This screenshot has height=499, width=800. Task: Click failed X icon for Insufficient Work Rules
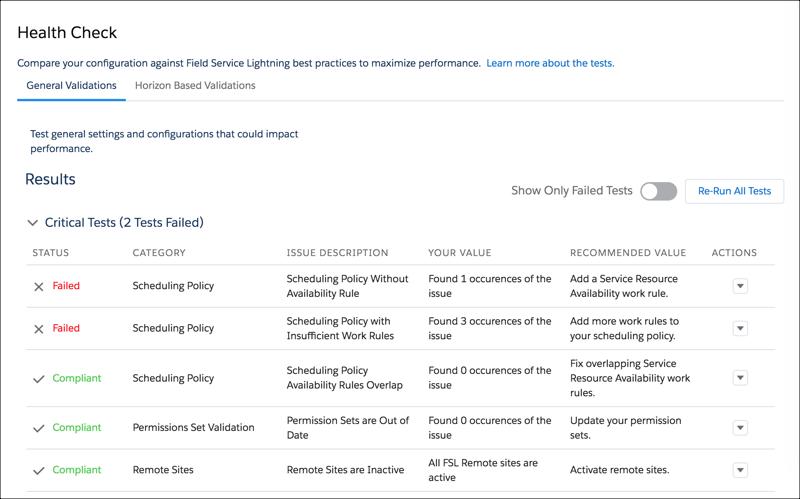coord(39,329)
